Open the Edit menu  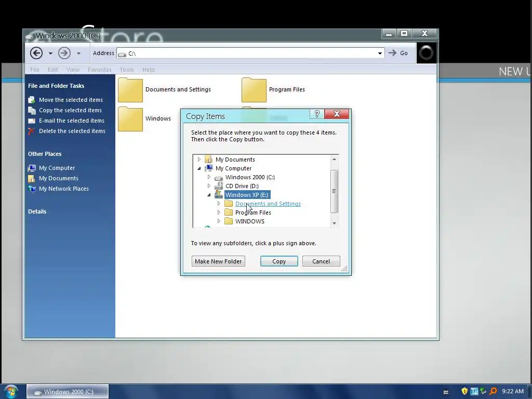(52, 70)
